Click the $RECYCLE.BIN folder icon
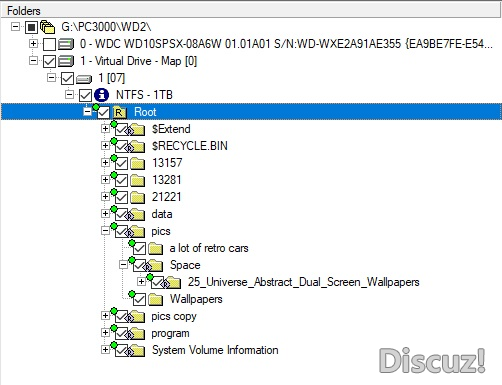The height and width of the screenshot is (385, 502). [x=137, y=146]
